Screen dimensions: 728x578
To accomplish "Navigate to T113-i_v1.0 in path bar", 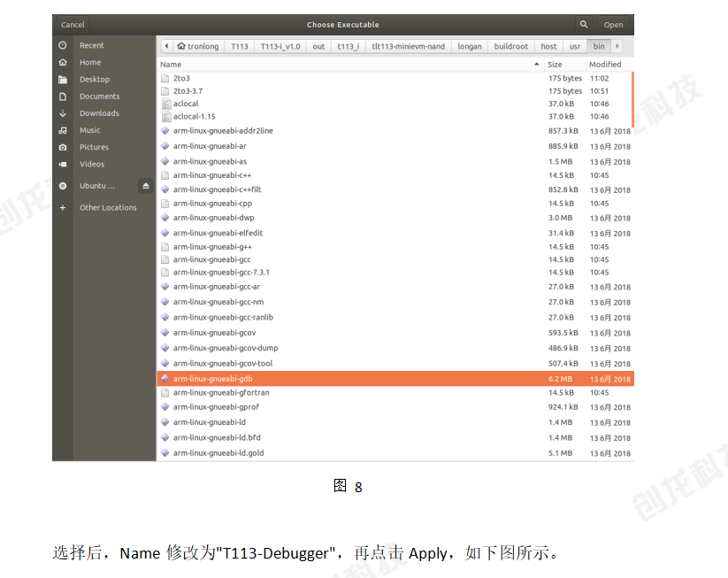I will 280,46.
